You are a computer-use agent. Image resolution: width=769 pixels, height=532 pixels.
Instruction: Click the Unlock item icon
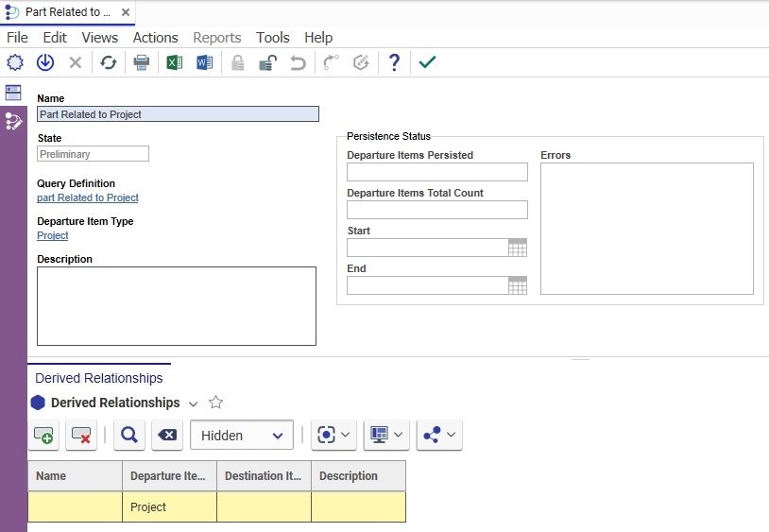coord(267,62)
